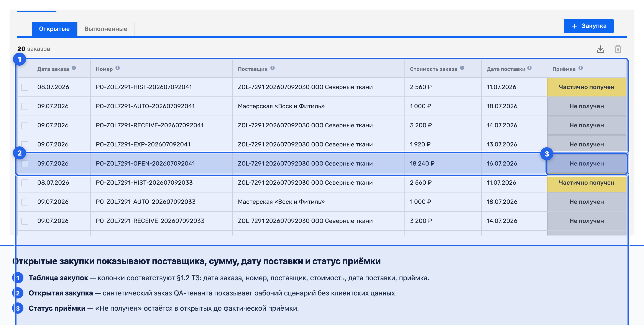
Task: Open order PO-ZOL7291-AUTO-202607092041
Action: pos(145,106)
